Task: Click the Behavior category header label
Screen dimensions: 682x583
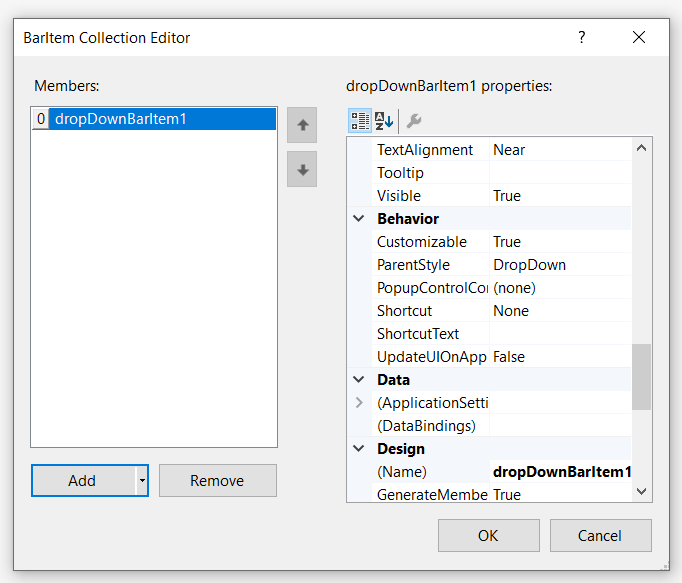Action: [x=408, y=218]
